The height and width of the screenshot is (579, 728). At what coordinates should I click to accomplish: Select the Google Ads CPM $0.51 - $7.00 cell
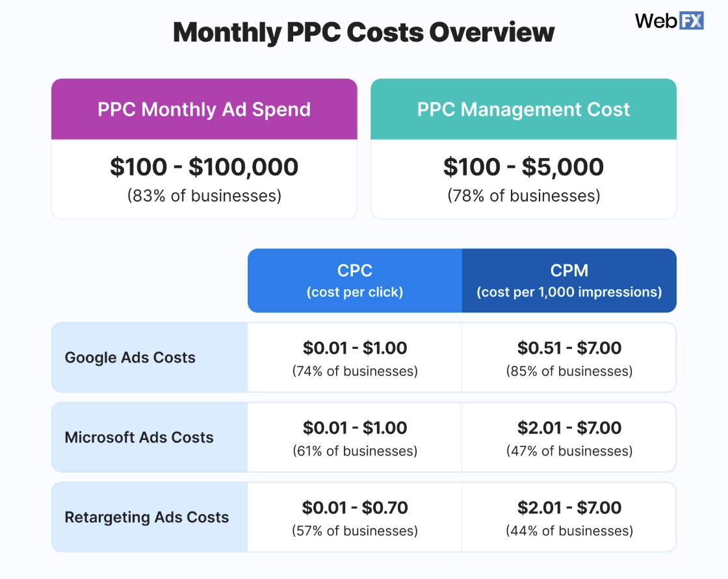(x=569, y=357)
